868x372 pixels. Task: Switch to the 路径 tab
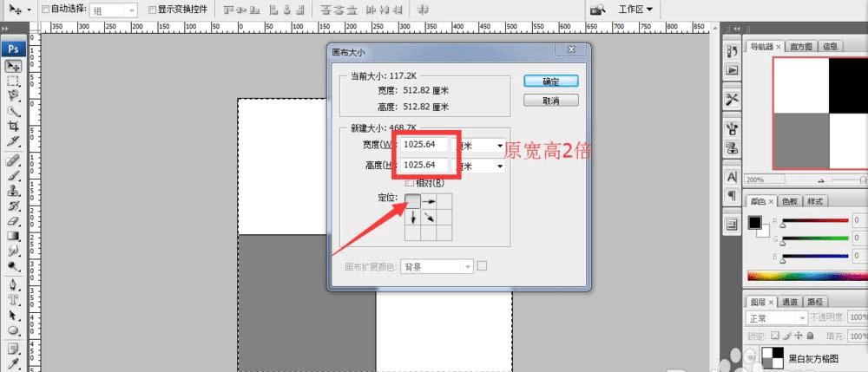tap(815, 302)
